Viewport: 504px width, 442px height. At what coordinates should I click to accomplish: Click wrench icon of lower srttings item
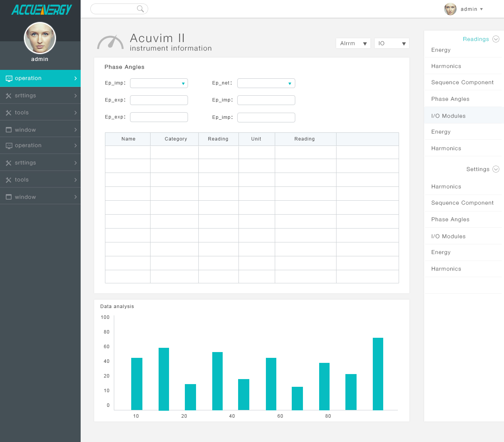[x=8, y=163]
